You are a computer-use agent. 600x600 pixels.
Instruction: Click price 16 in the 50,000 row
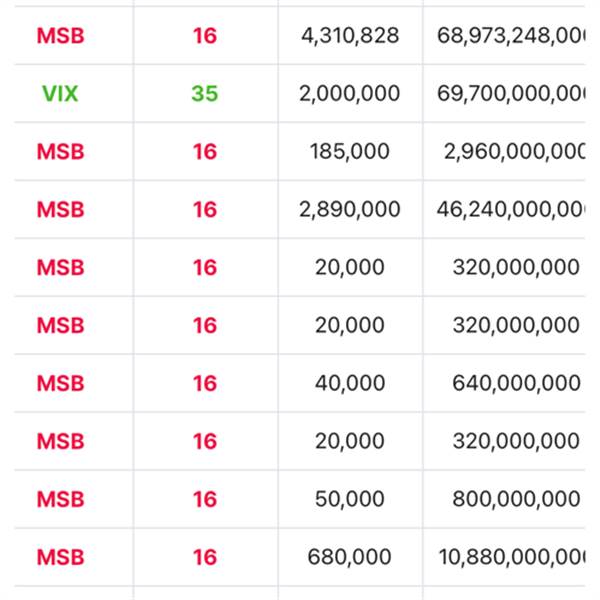click(205, 499)
